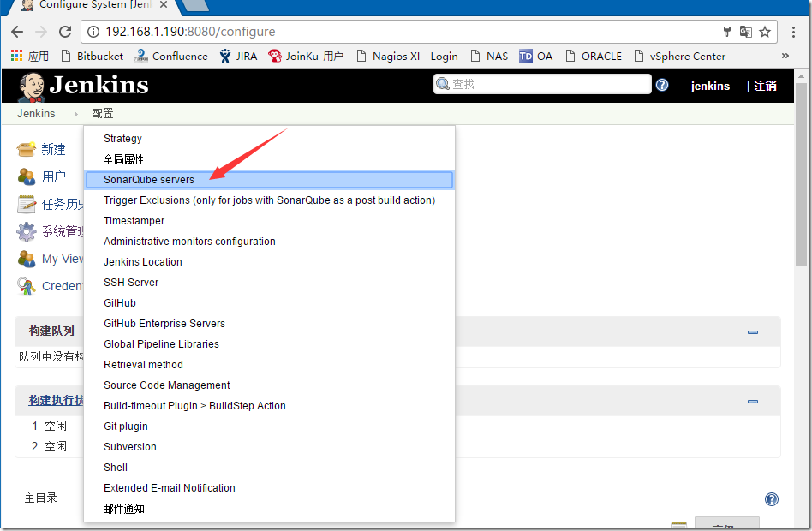
Task: Close the Configure System tab
Action: 163,4
